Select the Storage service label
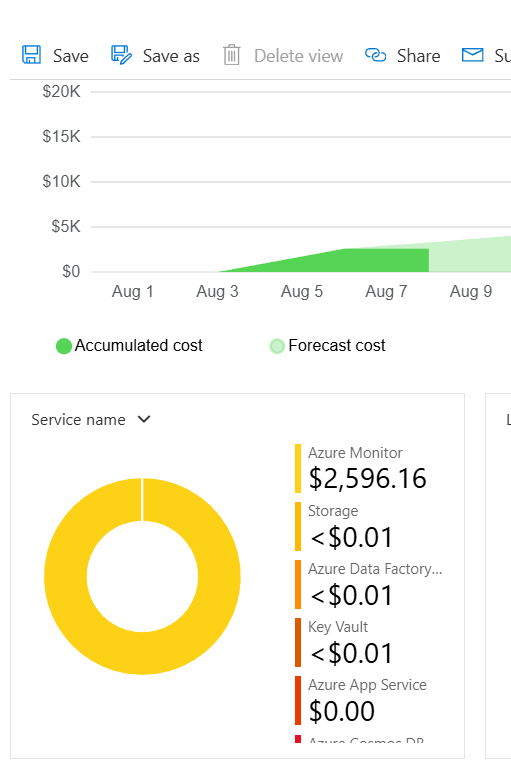Viewport: 511px width, 769px height. point(333,511)
